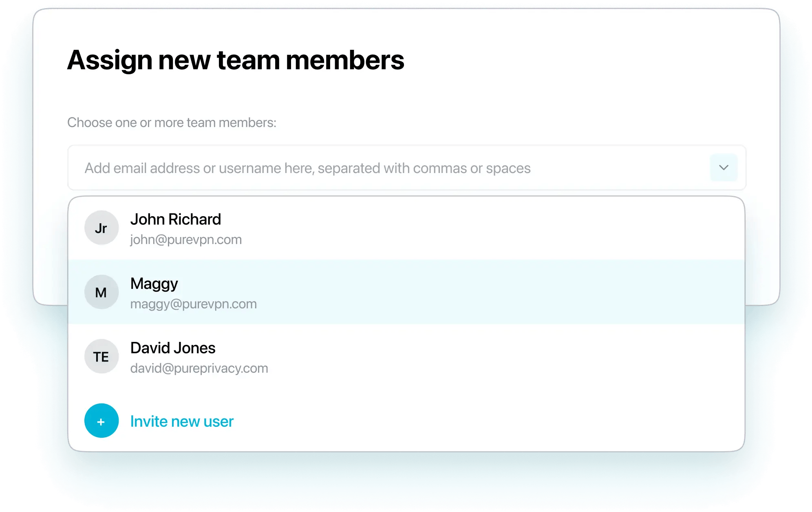Click the john@purevpn.com email address
The width and height of the screenshot is (812, 512).
coord(186,239)
